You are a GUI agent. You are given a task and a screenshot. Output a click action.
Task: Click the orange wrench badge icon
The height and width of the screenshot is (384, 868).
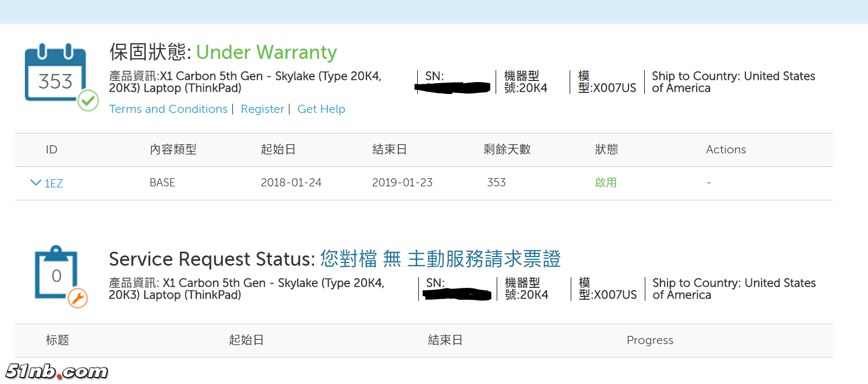[x=78, y=298]
